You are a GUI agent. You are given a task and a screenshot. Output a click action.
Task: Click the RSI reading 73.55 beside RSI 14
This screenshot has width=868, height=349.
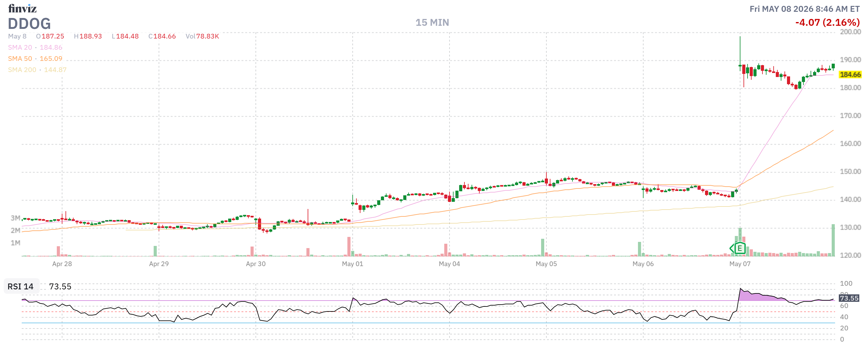tap(60, 287)
